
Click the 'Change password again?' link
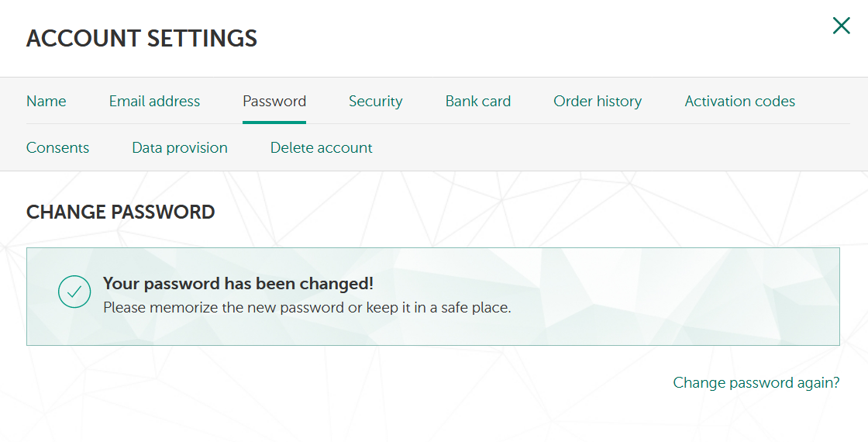[x=756, y=382]
